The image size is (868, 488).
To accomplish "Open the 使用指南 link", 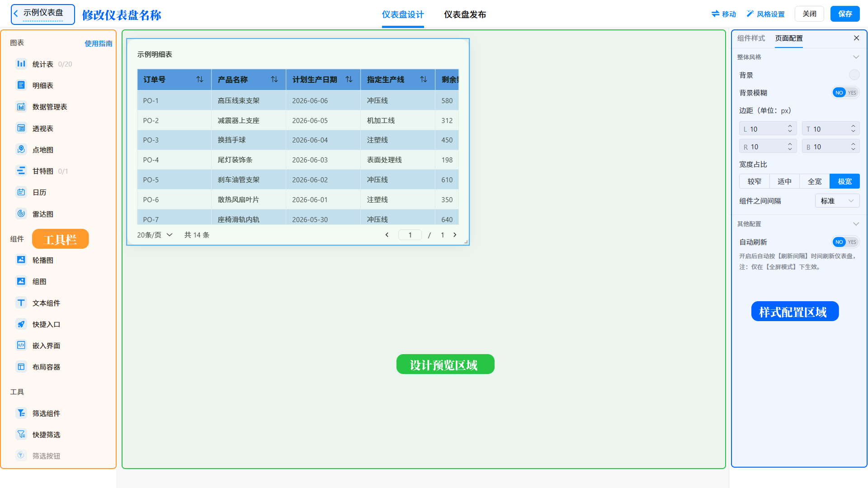I will point(99,43).
